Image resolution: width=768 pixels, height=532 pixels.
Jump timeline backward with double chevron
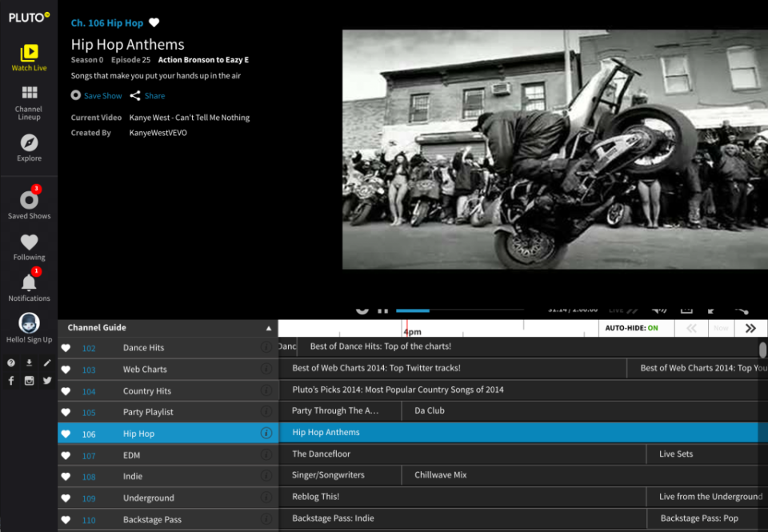coord(691,328)
